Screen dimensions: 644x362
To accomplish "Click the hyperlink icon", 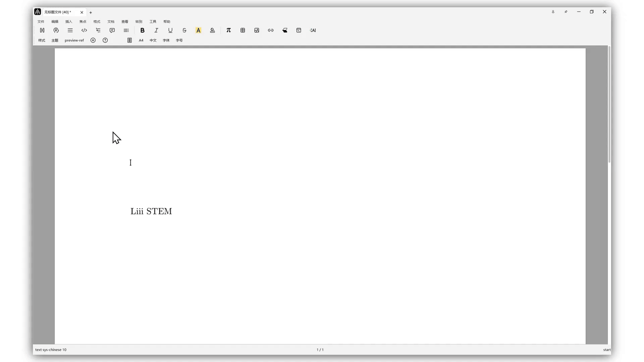I will [x=271, y=30].
